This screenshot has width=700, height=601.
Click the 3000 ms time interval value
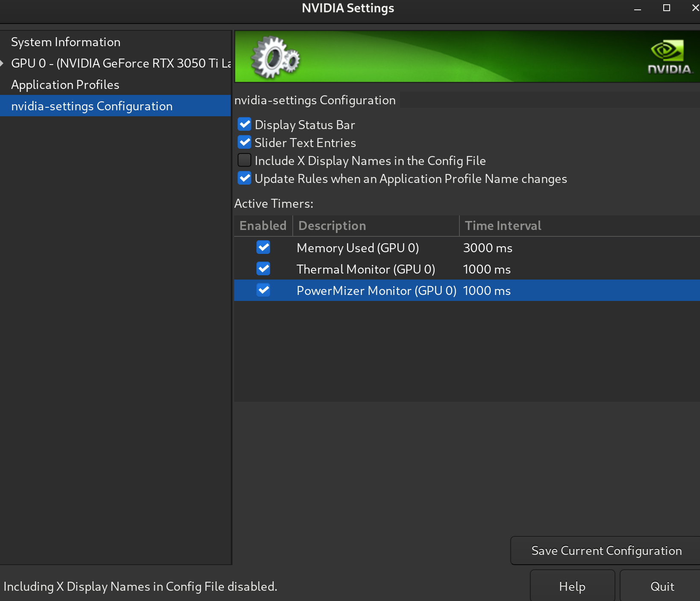coord(488,248)
